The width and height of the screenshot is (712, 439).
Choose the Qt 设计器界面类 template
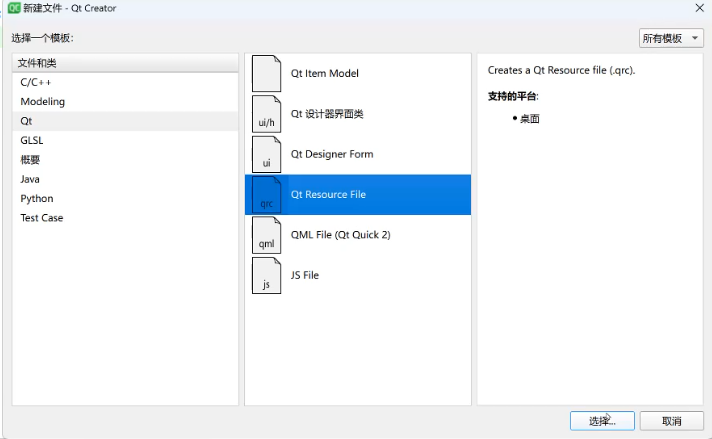(x=358, y=114)
